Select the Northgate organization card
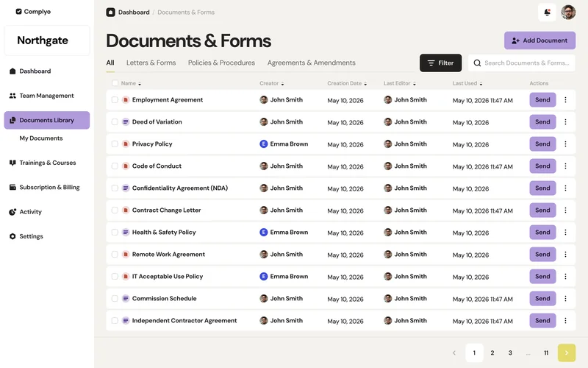 coord(47,40)
